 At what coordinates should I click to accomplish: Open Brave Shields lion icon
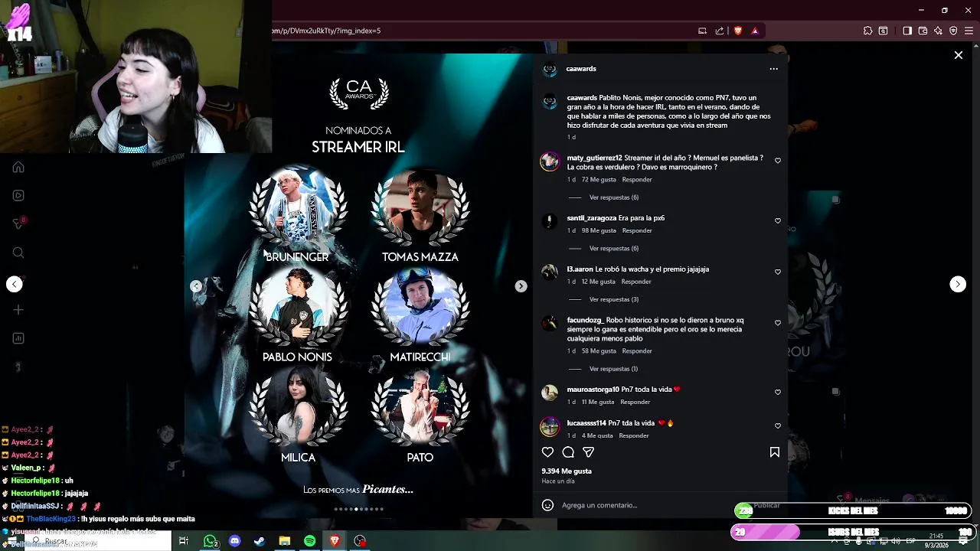click(x=738, y=31)
